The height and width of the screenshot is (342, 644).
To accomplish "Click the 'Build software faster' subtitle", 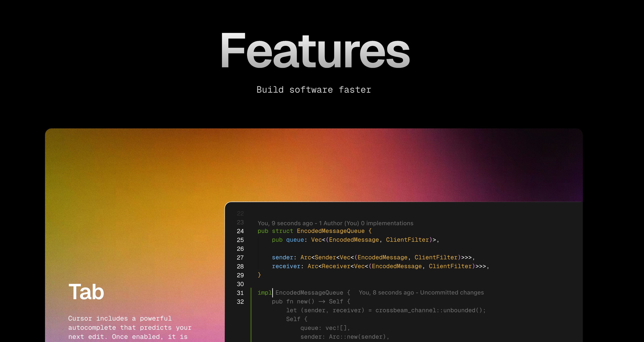I will [x=314, y=90].
